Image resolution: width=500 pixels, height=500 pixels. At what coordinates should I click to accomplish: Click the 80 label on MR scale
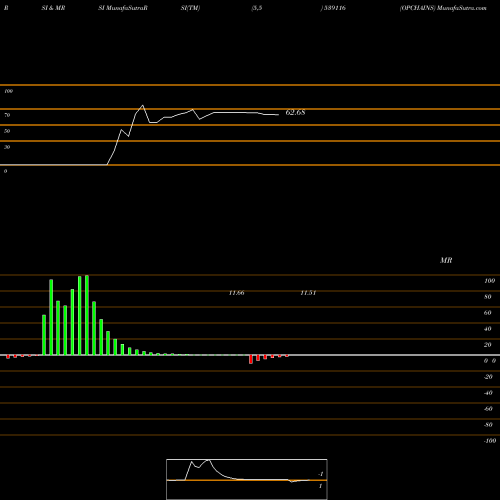pos(488,297)
